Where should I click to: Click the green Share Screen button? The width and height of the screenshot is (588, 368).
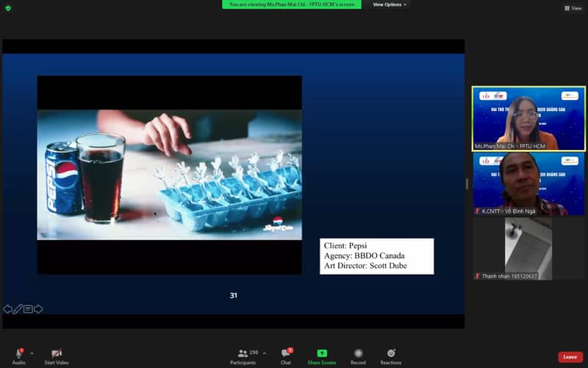[322, 356]
